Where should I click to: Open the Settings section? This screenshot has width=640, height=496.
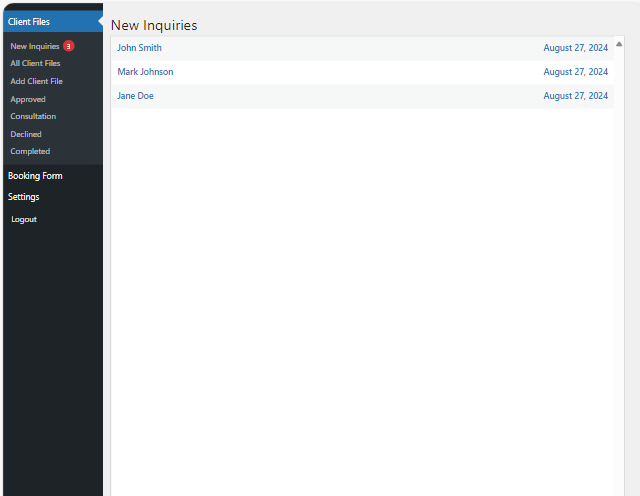tap(24, 197)
